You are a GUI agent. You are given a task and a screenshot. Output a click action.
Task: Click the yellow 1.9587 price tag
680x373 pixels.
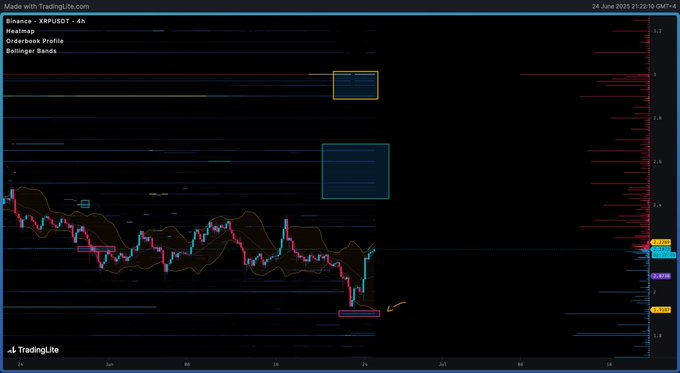(661, 310)
